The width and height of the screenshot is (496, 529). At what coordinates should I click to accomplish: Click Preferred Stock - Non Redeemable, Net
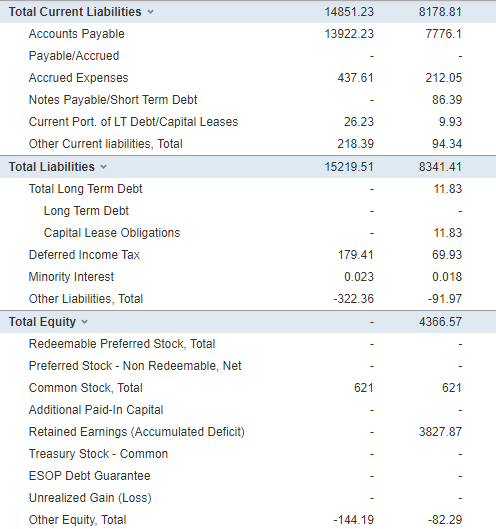135,366
